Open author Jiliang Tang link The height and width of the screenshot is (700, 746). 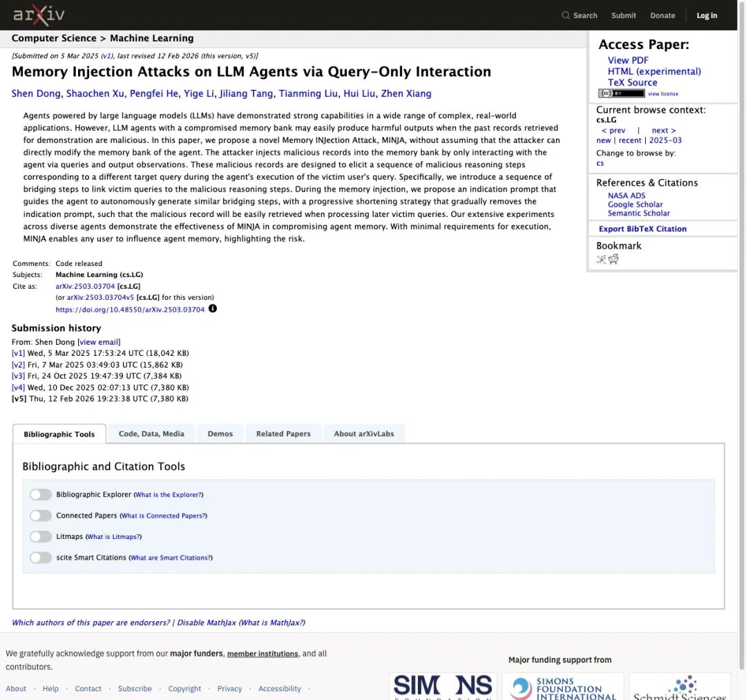click(247, 93)
